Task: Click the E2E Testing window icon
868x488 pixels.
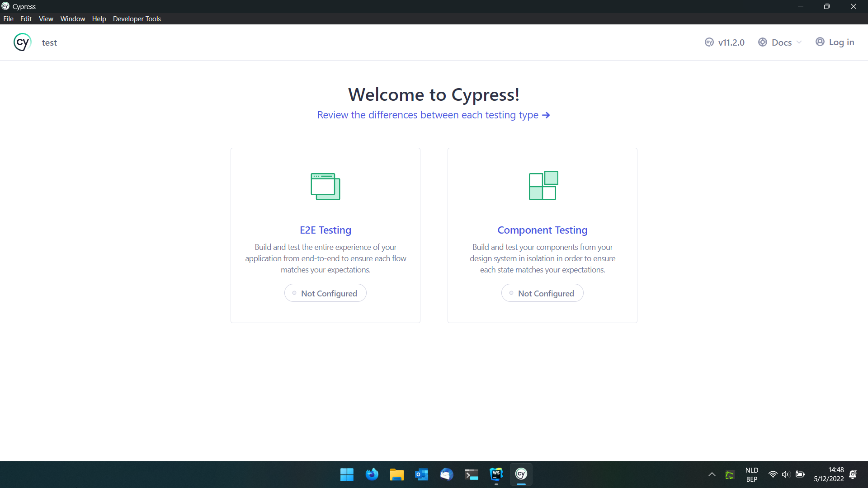Action: point(325,186)
